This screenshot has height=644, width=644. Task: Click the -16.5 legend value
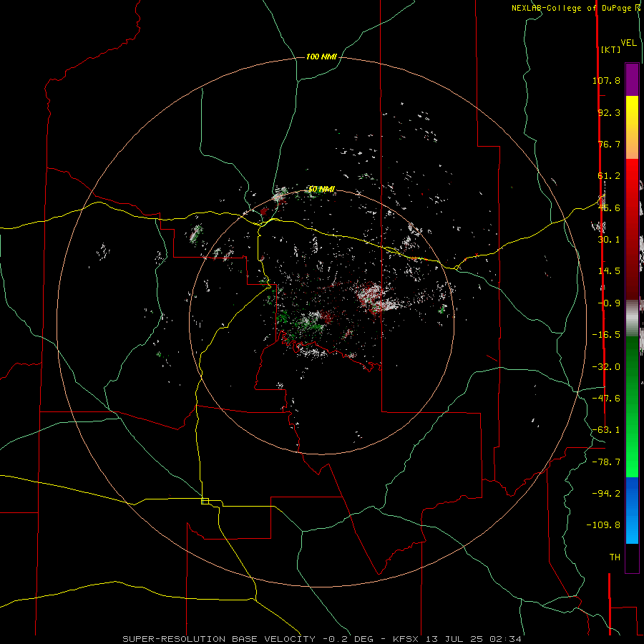(x=606, y=335)
